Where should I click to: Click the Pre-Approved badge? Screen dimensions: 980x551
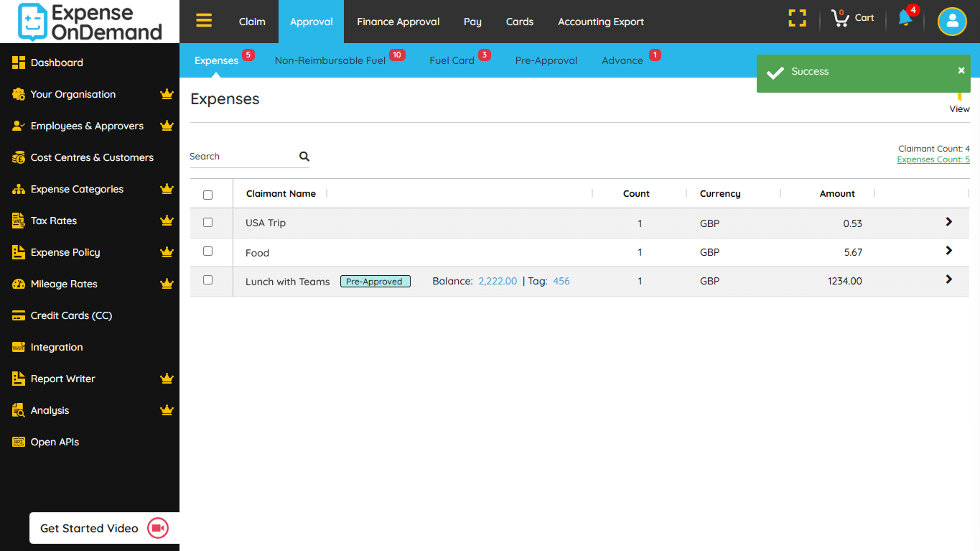coord(375,282)
